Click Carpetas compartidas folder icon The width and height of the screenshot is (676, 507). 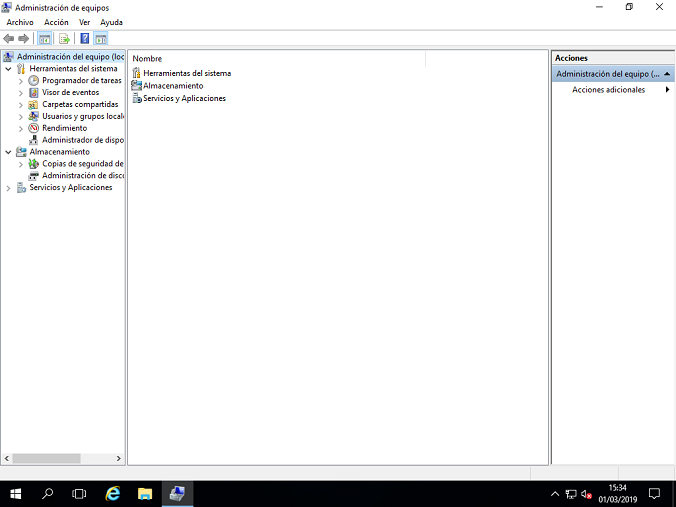(x=33, y=104)
